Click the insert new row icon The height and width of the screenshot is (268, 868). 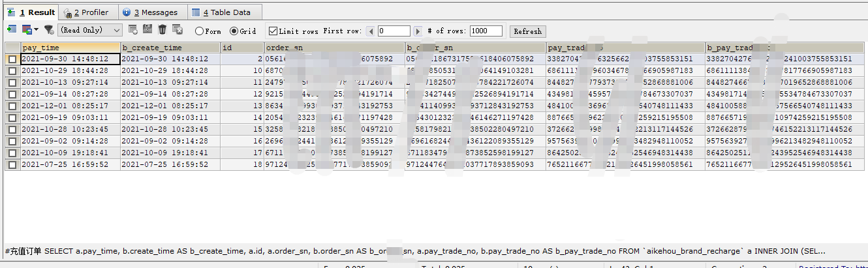(x=133, y=29)
